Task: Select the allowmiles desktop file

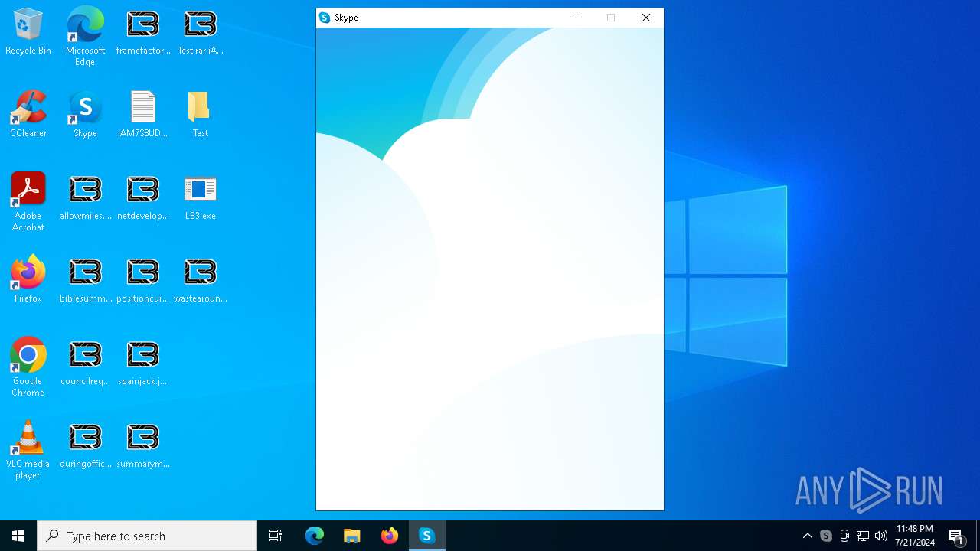Action: point(85,197)
